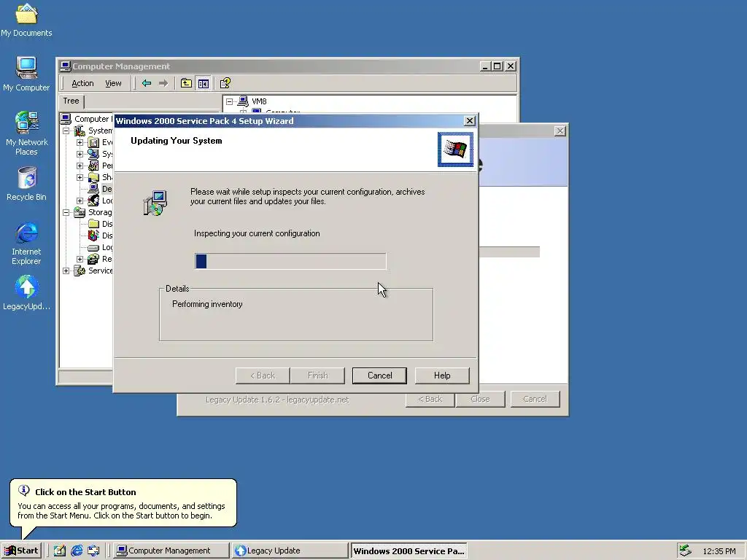The height and width of the screenshot is (560, 747).
Task: Click Help in Service Pack 4 wizard
Action: (442, 376)
